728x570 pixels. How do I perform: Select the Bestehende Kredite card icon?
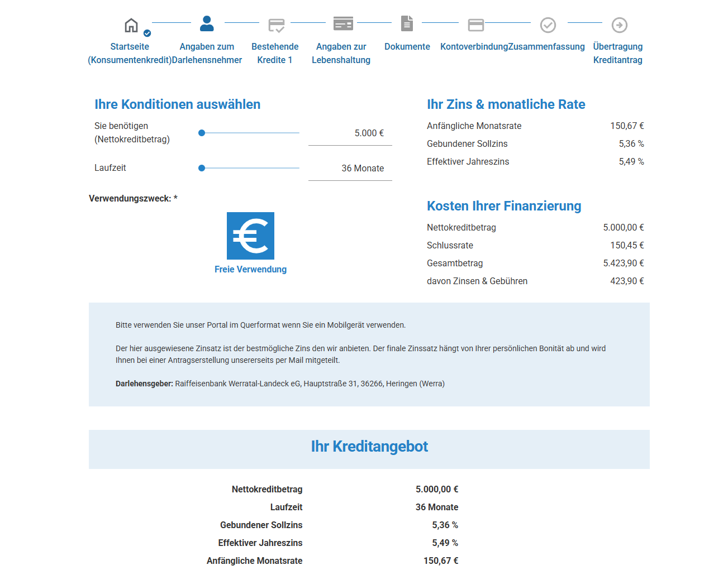276,25
